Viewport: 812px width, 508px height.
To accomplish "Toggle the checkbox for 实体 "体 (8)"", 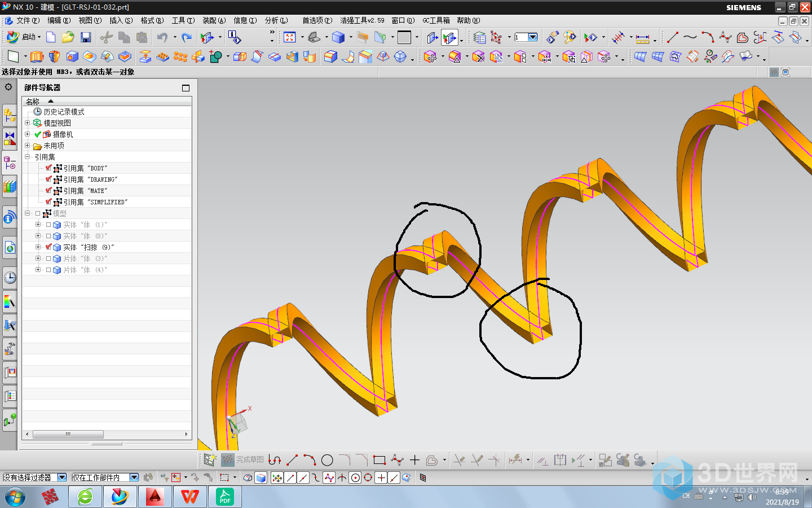I will click(x=48, y=236).
